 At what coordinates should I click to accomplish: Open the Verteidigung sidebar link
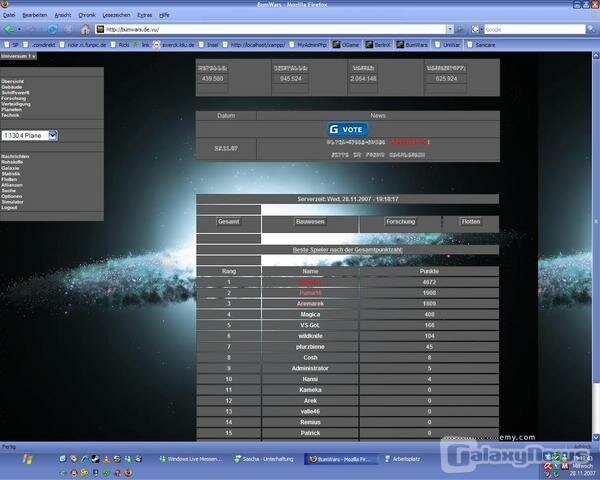[16, 104]
